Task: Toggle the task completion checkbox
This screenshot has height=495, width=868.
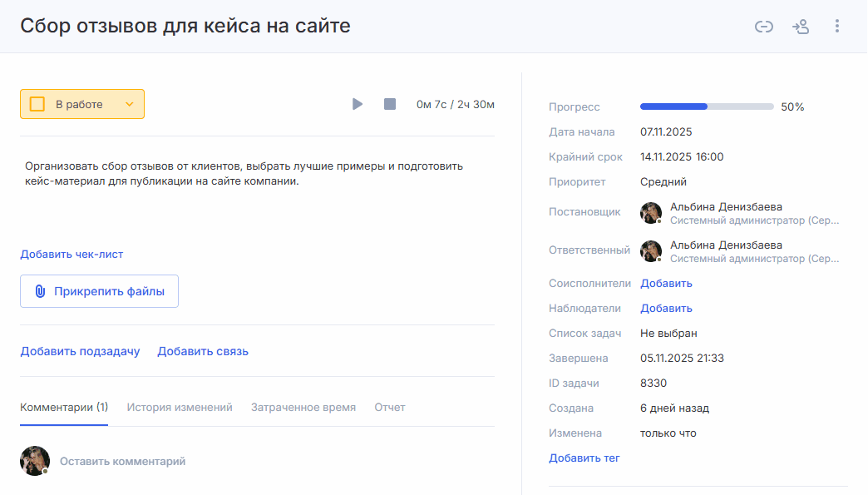Action: tap(37, 104)
